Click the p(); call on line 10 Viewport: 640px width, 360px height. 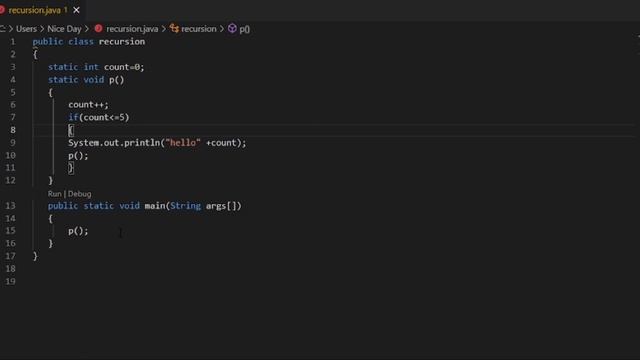tap(78, 156)
